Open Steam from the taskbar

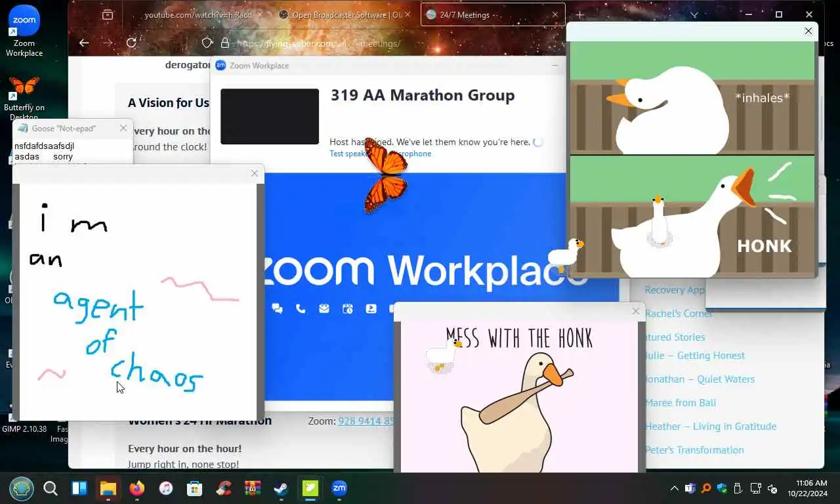click(x=281, y=488)
